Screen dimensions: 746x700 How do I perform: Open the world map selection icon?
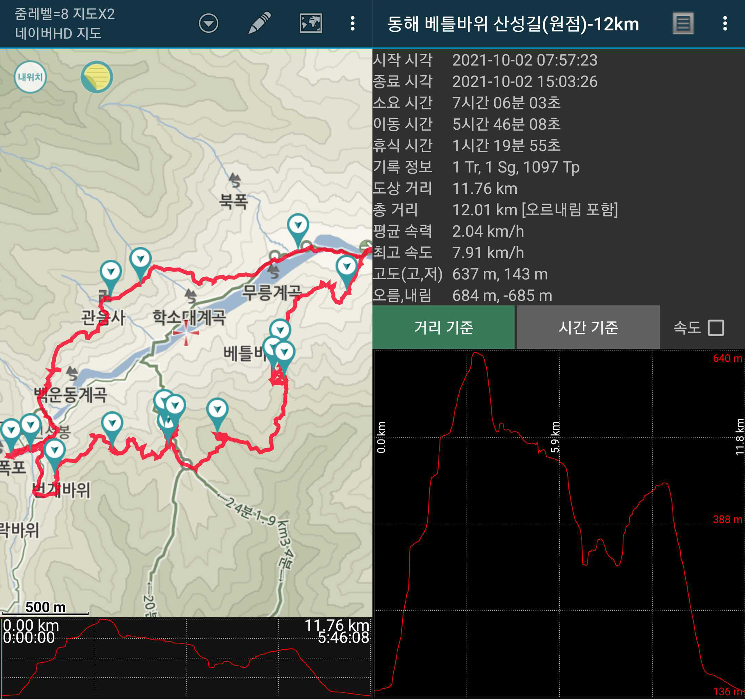click(x=311, y=23)
